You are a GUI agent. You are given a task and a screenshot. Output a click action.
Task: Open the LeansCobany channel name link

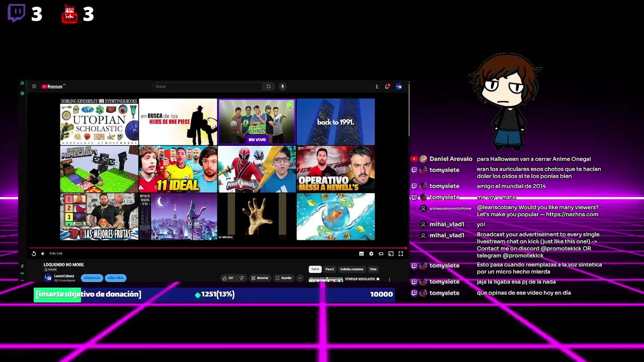(64, 276)
